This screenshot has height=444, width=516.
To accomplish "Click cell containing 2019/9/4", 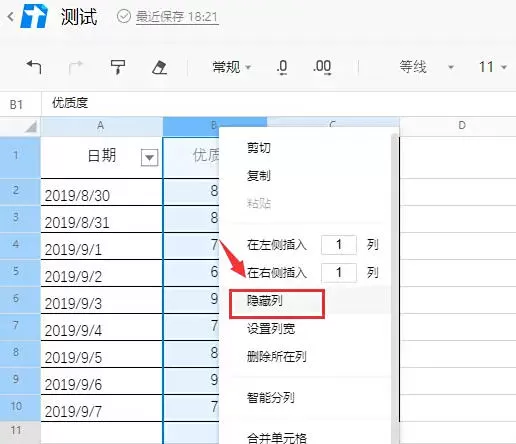I will coord(102,327).
